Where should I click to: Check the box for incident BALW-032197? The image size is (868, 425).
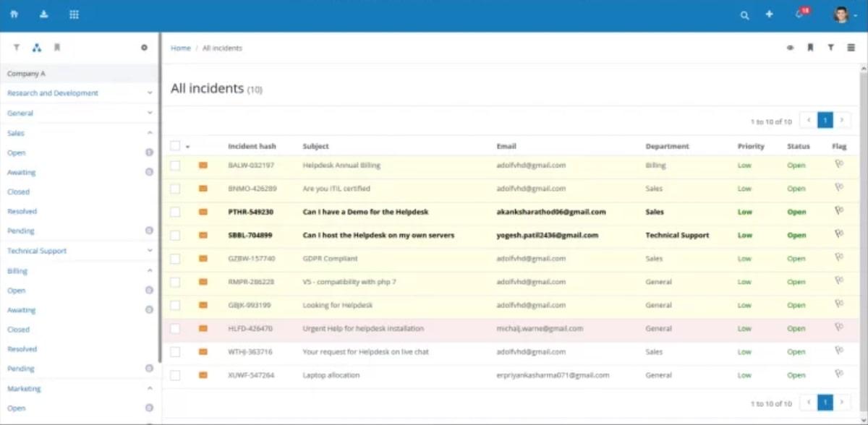coord(175,166)
